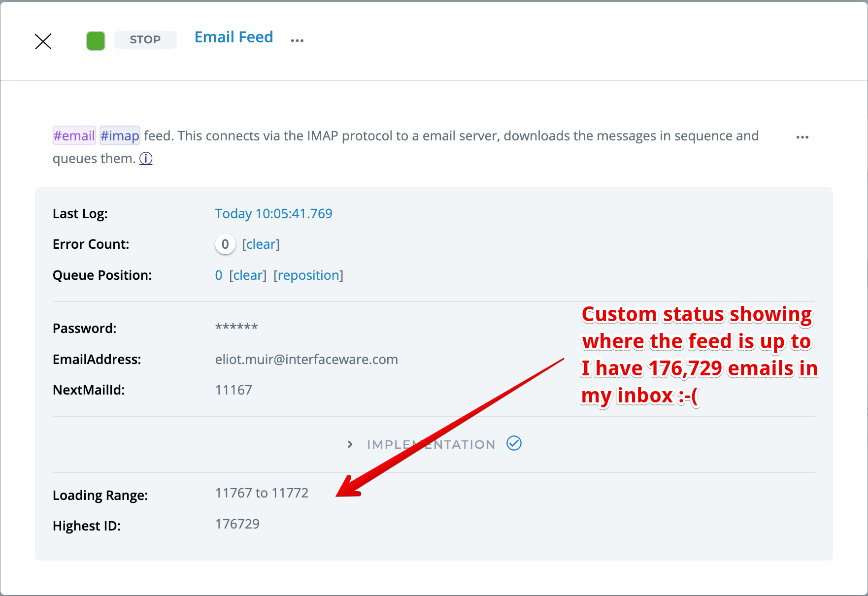Clear the error count

[261, 244]
